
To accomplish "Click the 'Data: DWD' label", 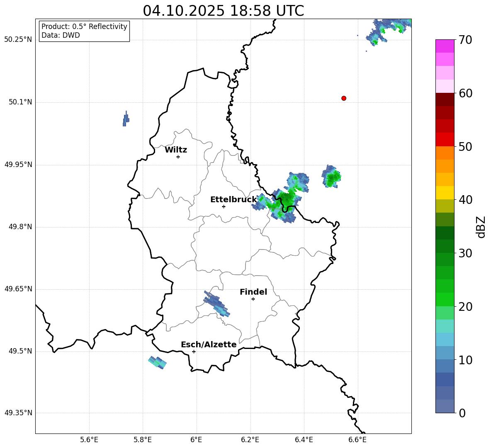I will click(x=61, y=35).
